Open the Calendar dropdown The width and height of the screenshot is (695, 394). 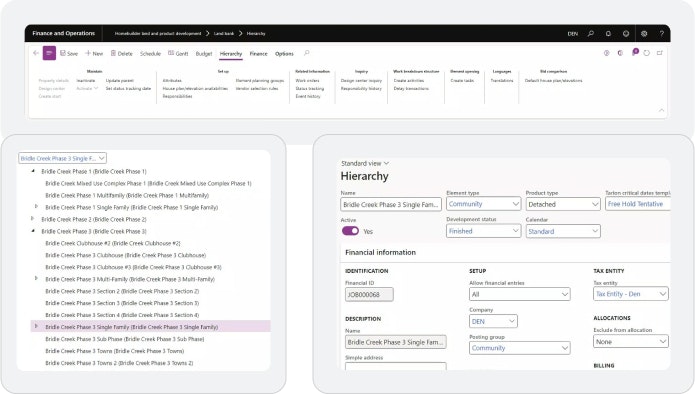(x=563, y=231)
